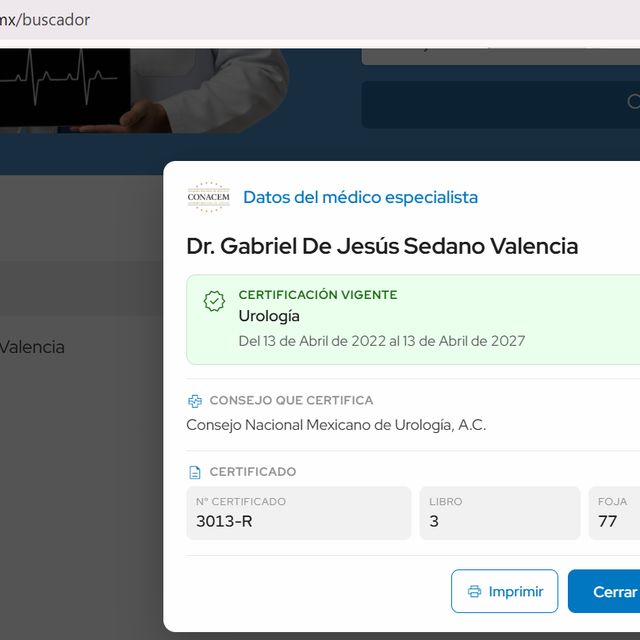
Task: Click the Nº CERTIFICADO label
Action: click(241, 502)
